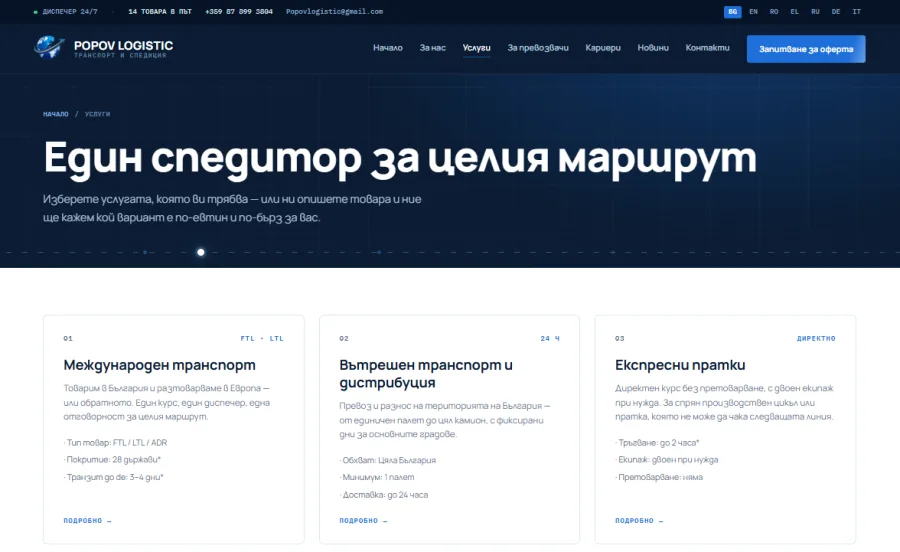Click the phone number +359 87 899 3804

coord(239,11)
